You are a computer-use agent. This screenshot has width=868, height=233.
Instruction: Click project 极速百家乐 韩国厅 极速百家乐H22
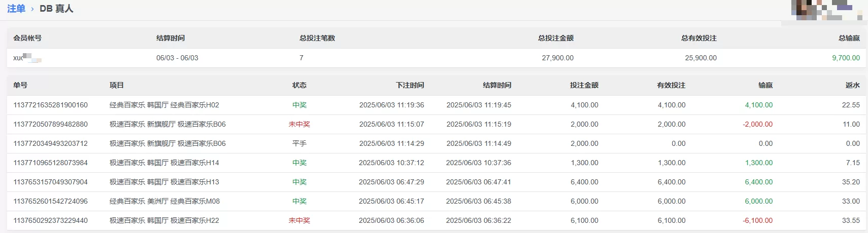pos(164,220)
